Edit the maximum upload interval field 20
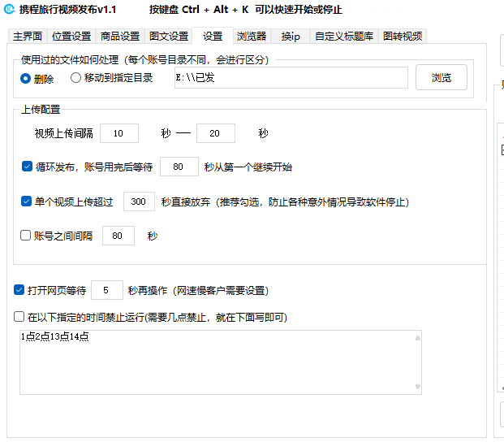504x442 pixels. (x=216, y=133)
